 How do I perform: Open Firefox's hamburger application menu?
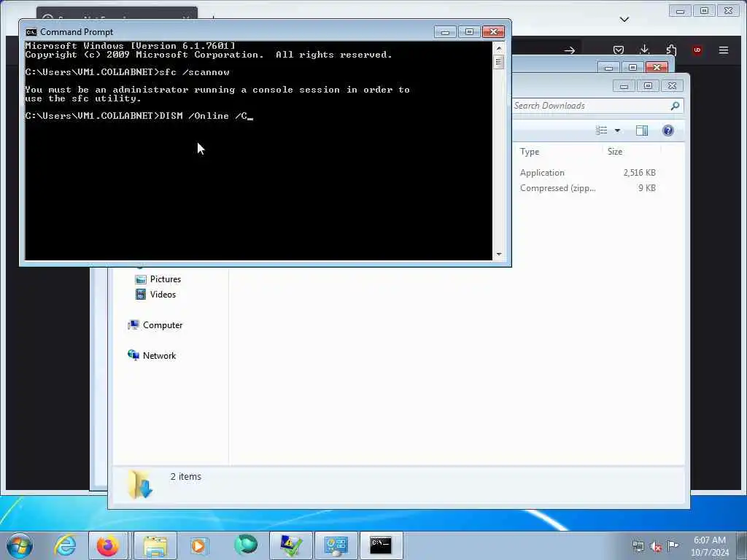click(x=723, y=50)
